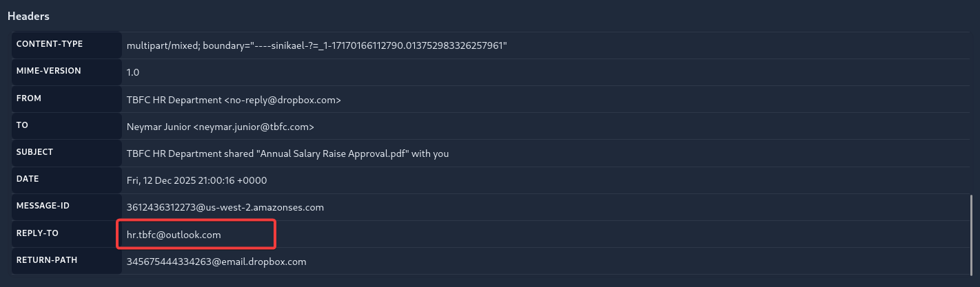Viewport: 980px width, 287px height.
Task: Click the Neymar Junior recipient address
Action: [221, 127]
